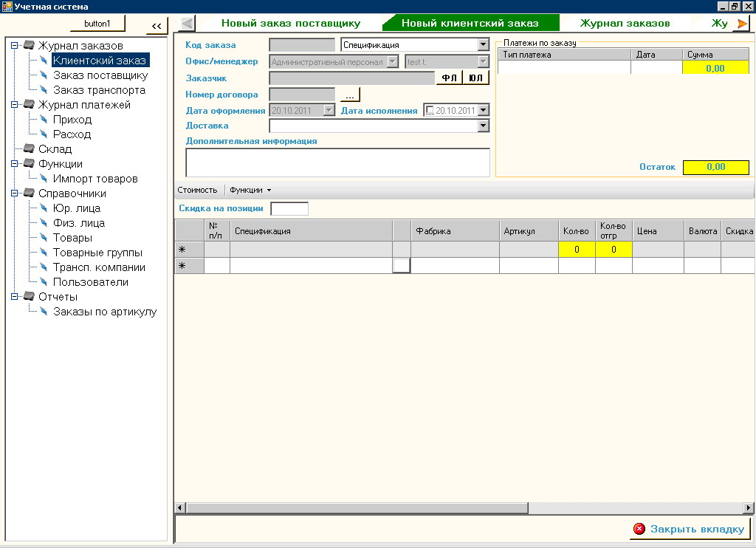
Task: Click the Скидка на позиции input field
Action: 289,209
